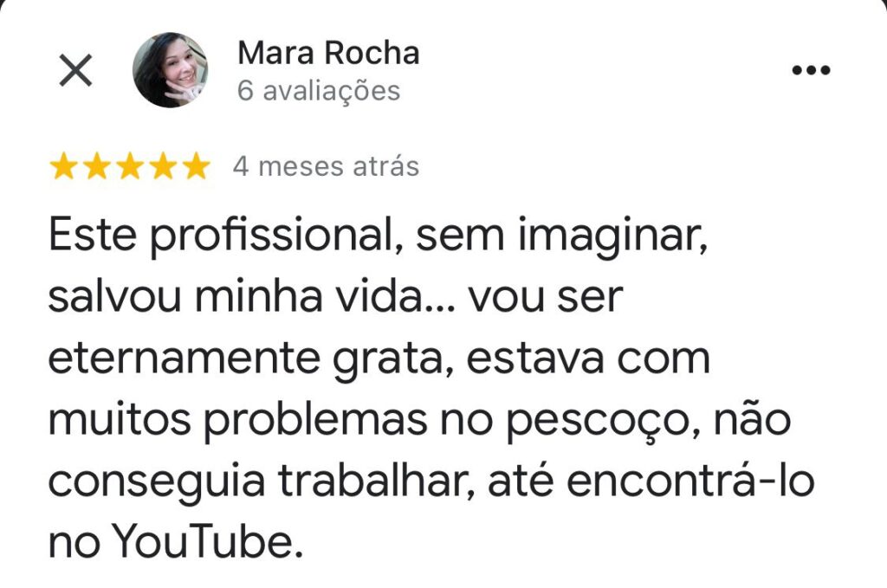Image resolution: width=887 pixels, height=588 pixels.
Task: Click the word 'encontrá-lo' in the review
Action: (x=690, y=481)
